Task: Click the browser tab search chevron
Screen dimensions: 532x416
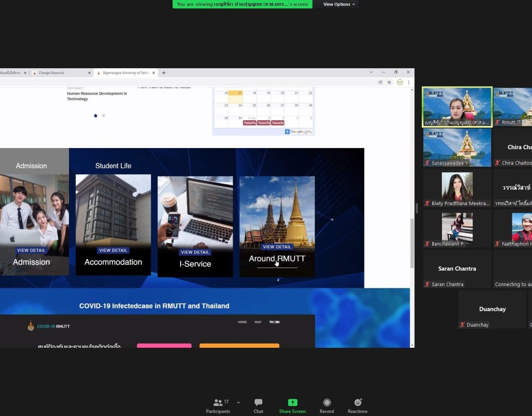Action: (371, 72)
